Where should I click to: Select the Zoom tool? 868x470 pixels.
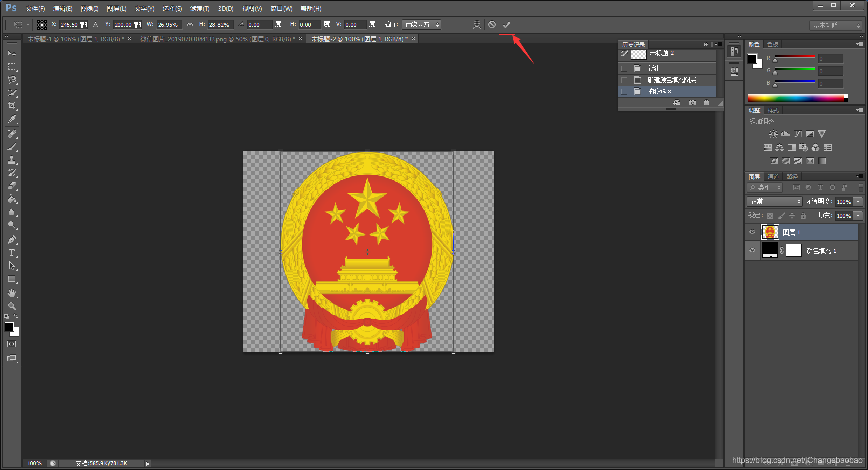[x=12, y=306]
